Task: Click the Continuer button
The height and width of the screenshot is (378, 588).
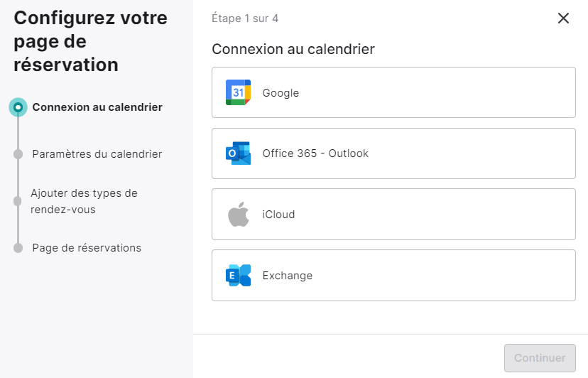Action: (x=540, y=357)
